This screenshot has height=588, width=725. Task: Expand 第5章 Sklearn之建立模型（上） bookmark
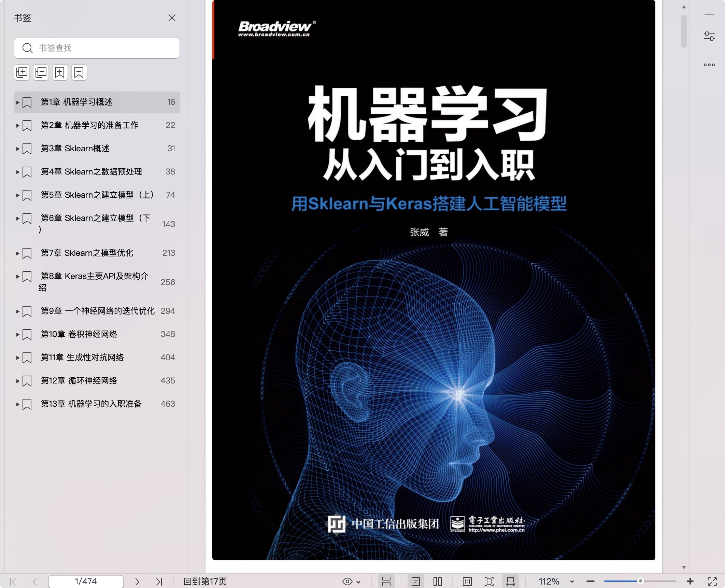click(x=18, y=195)
